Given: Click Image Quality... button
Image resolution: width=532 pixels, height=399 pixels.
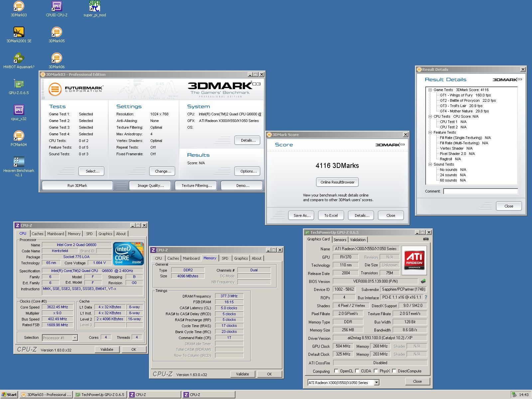Looking at the screenshot, I should [x=151, y=186].
